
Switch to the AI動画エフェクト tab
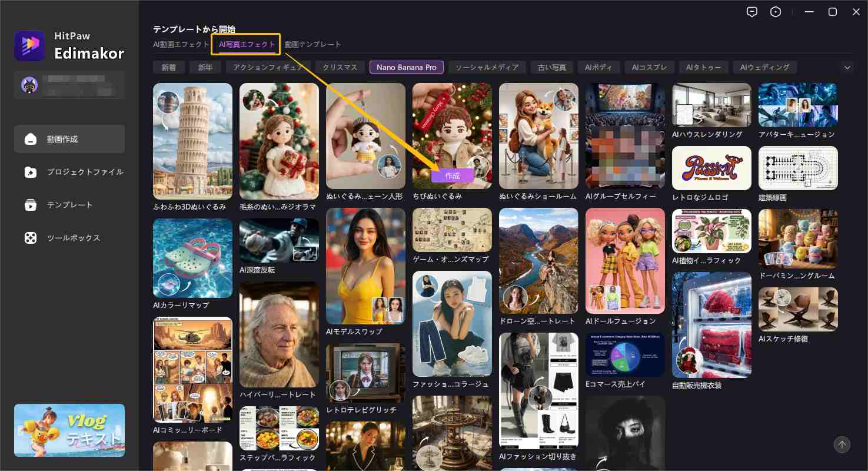click(x=181, y=44)
